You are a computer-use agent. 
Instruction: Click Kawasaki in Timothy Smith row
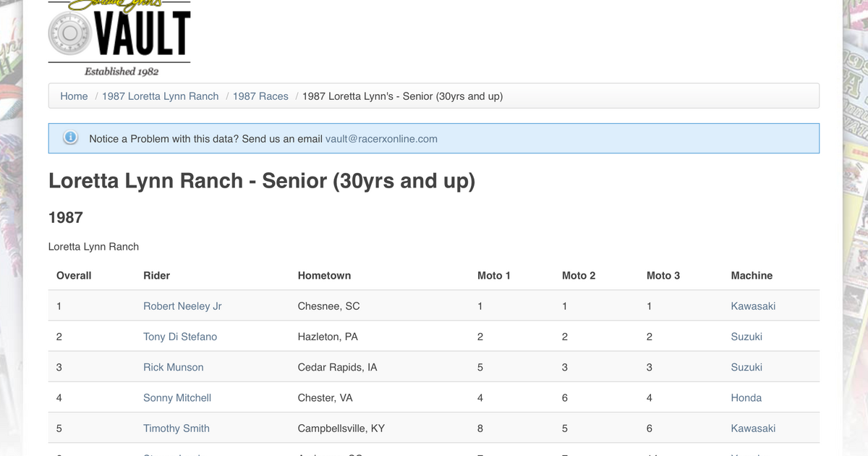point(753,428)
